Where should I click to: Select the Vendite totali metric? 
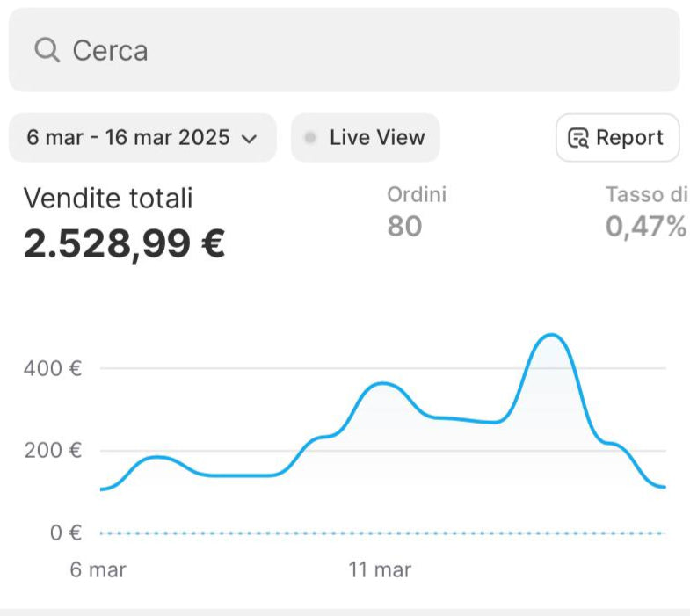[x=108, y=198]
